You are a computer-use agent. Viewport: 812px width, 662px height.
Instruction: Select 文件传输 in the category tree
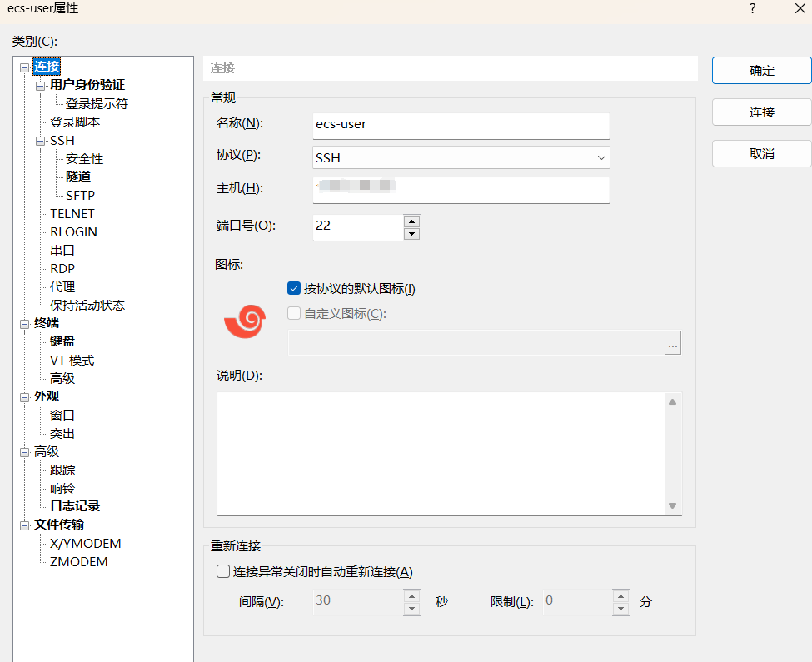coord(58,525)
